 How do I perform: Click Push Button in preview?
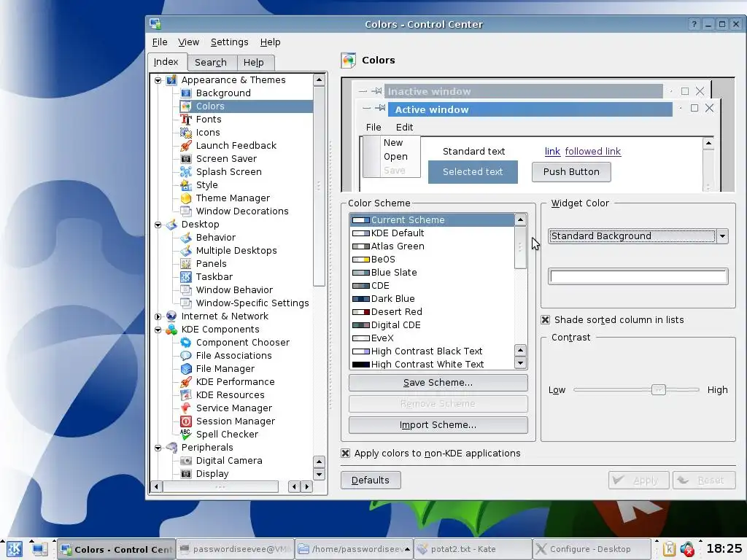click(571, 172)
